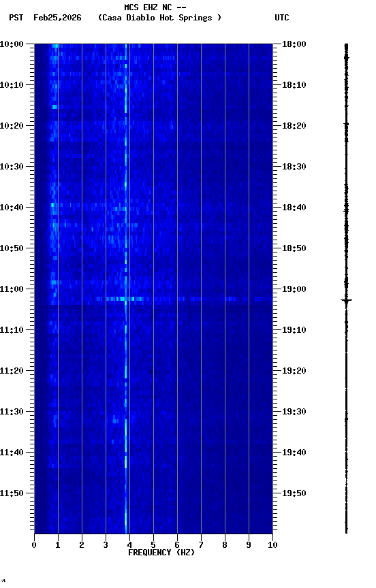Click the 6 Hz frequency axis label

tap(177, 545)
